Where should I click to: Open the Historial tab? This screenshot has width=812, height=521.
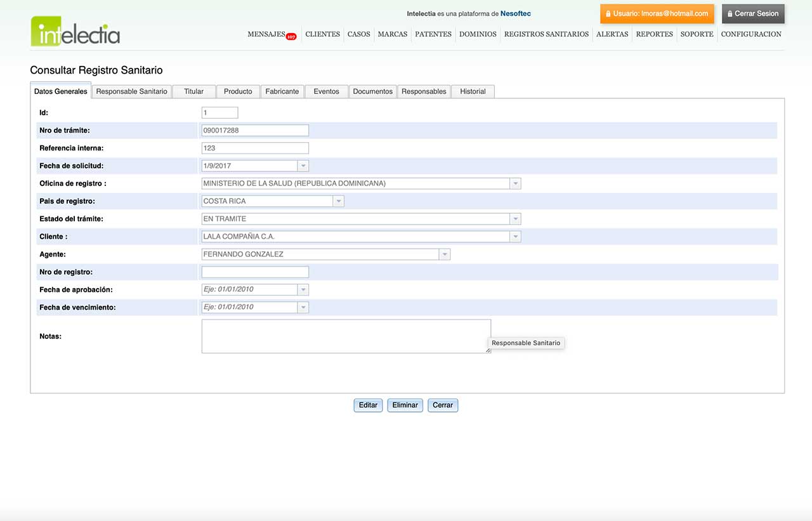pos(473,91)
